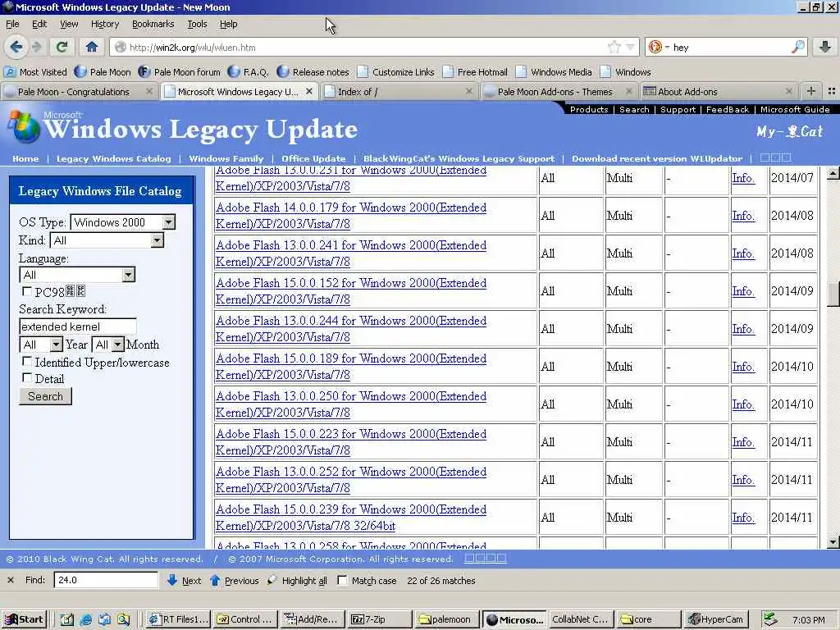The height and width of the screenshot is (630, 840).
Task: Open the Bookmarks menu
Action: point(153,24)
